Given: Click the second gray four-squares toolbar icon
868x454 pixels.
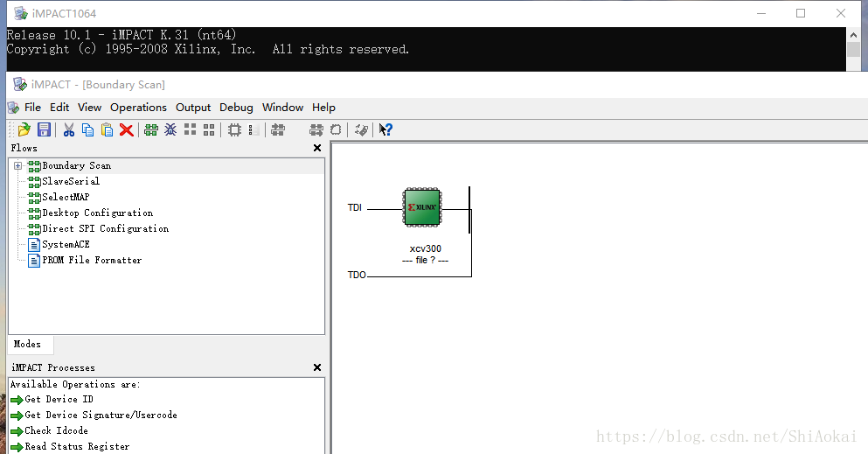Looking at the screenshot, I should [209, 129].
